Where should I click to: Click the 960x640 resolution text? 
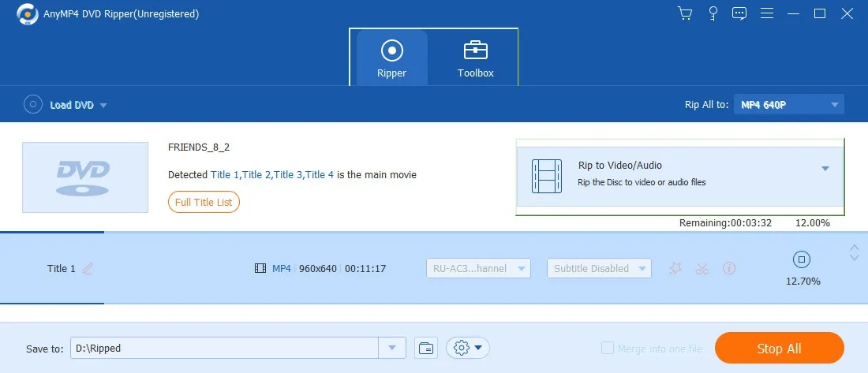(318, 268)
